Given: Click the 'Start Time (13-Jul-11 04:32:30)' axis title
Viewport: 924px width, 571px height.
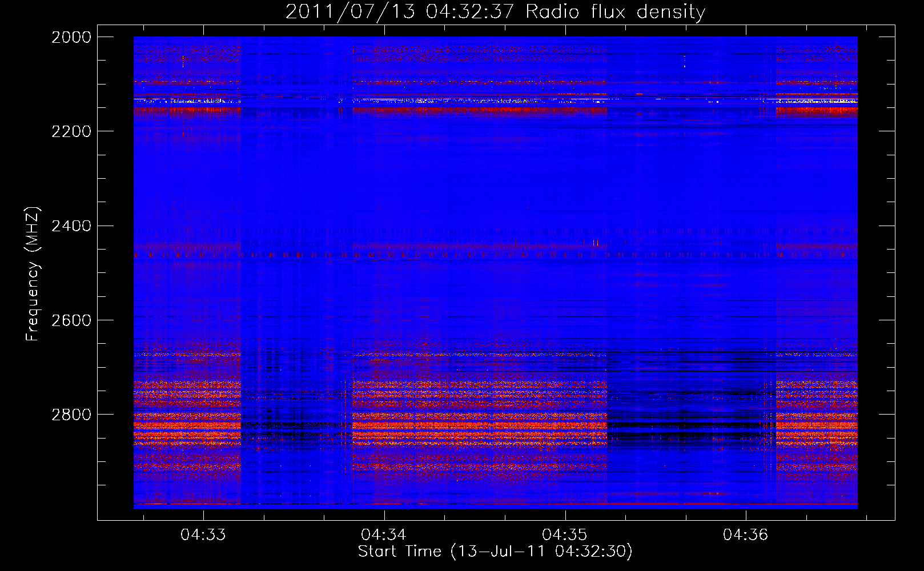Looking at the screenshot, I should click(495, 552).
